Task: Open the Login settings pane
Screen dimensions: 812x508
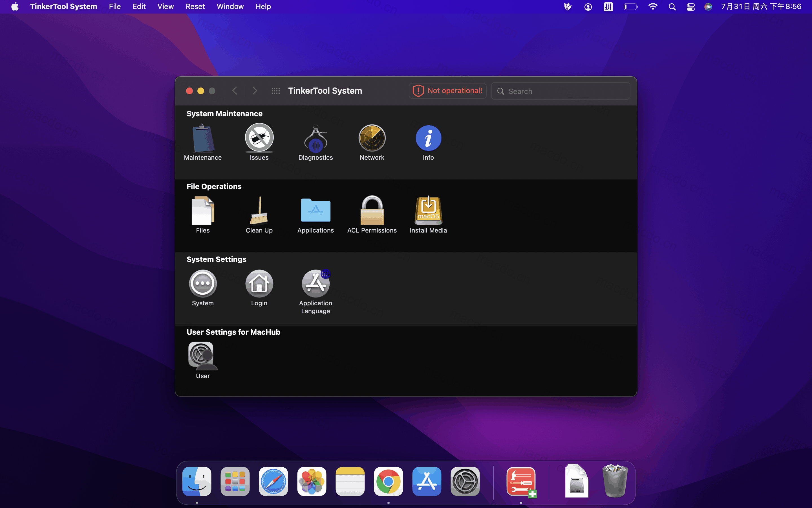Action: coord(259,288)
